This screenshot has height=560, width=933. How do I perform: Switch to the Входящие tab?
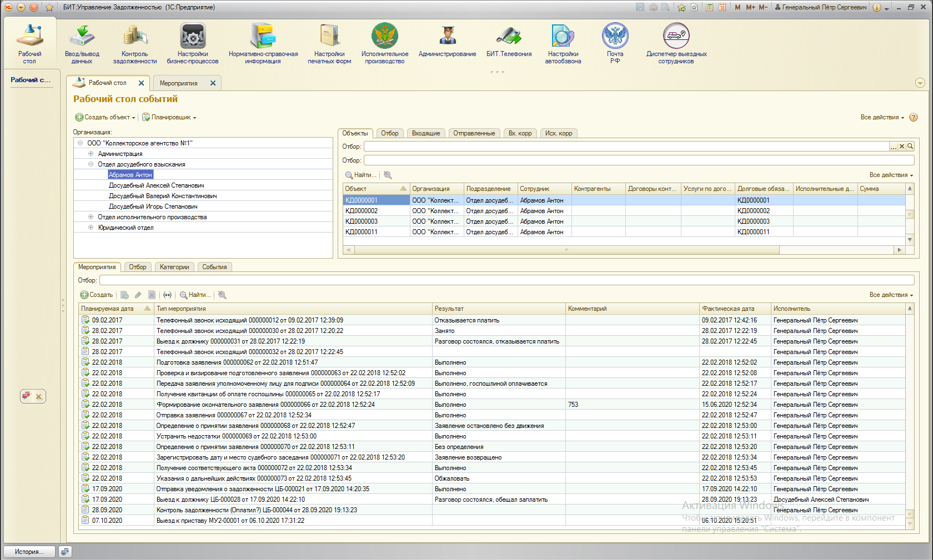pyautogui.click(x=425, y=133)
